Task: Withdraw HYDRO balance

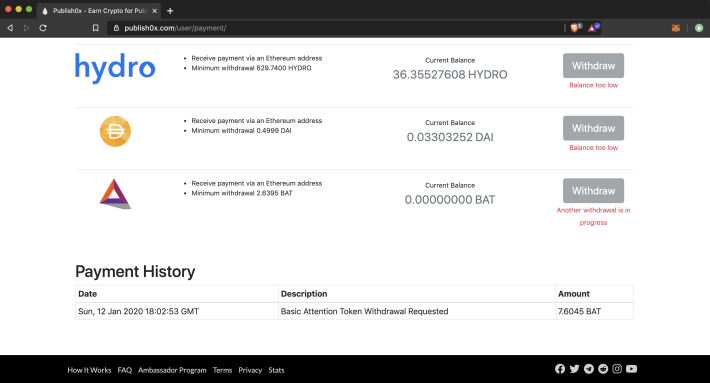Action: pyautogui.click(x=593, y=66)
